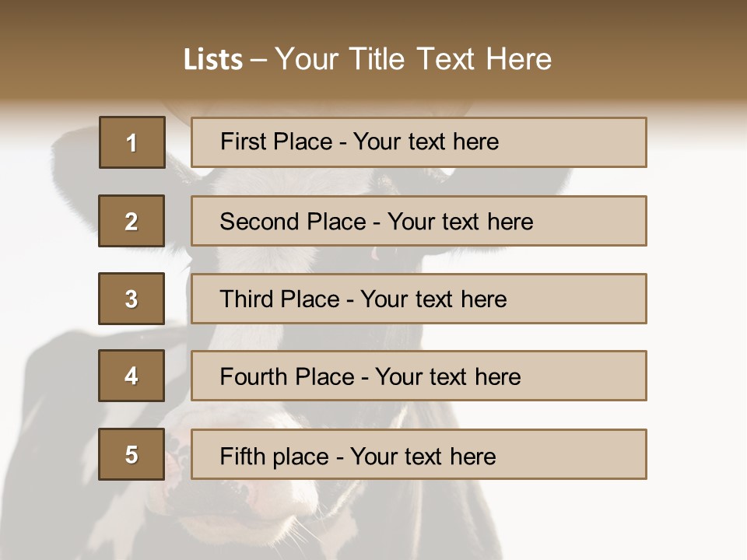
Task: Click the word Fourth in list text
Action: tap(254, 377)
